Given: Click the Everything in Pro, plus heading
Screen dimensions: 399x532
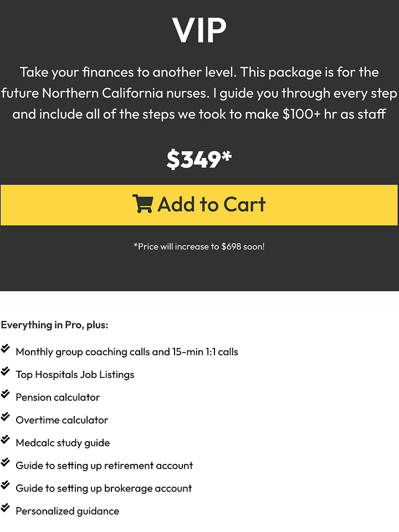Looking at the screenshot, I should (x=55, y=325).
